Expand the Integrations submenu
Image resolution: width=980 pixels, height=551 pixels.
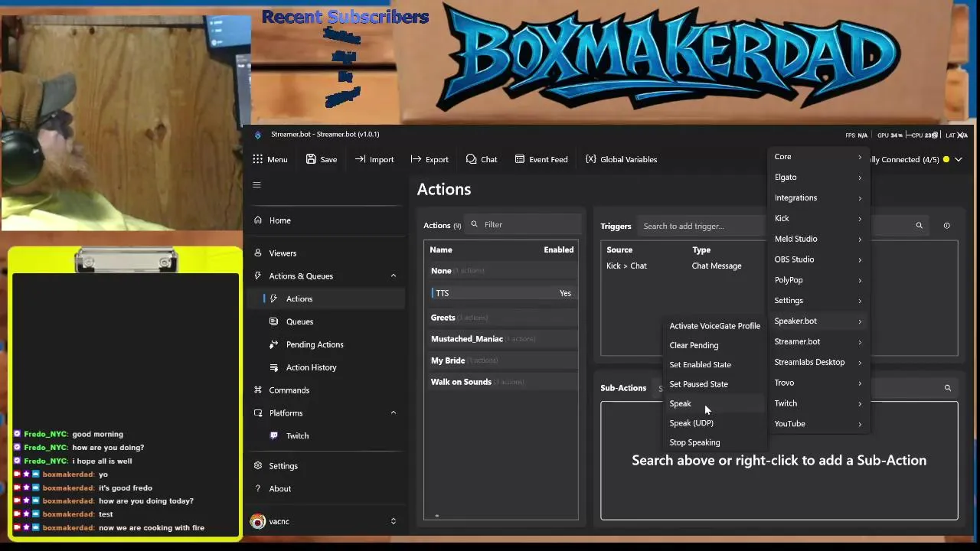click(x=818, y=198)
